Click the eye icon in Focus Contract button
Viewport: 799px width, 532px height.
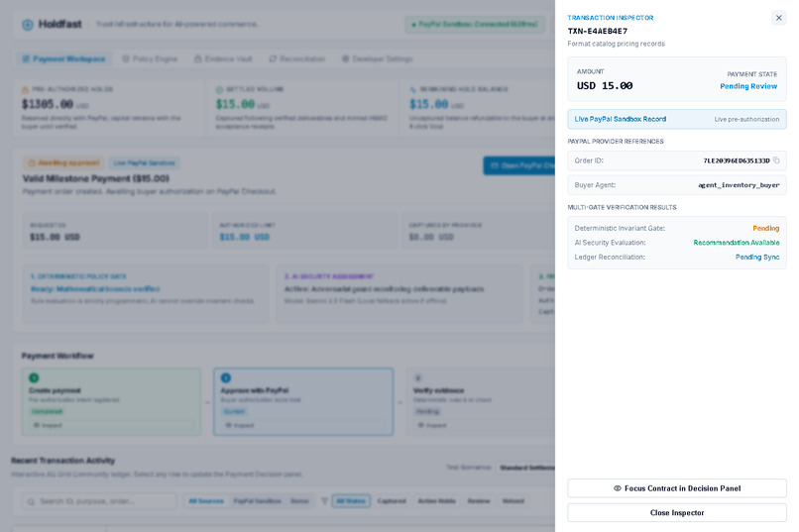coord(617,488)
